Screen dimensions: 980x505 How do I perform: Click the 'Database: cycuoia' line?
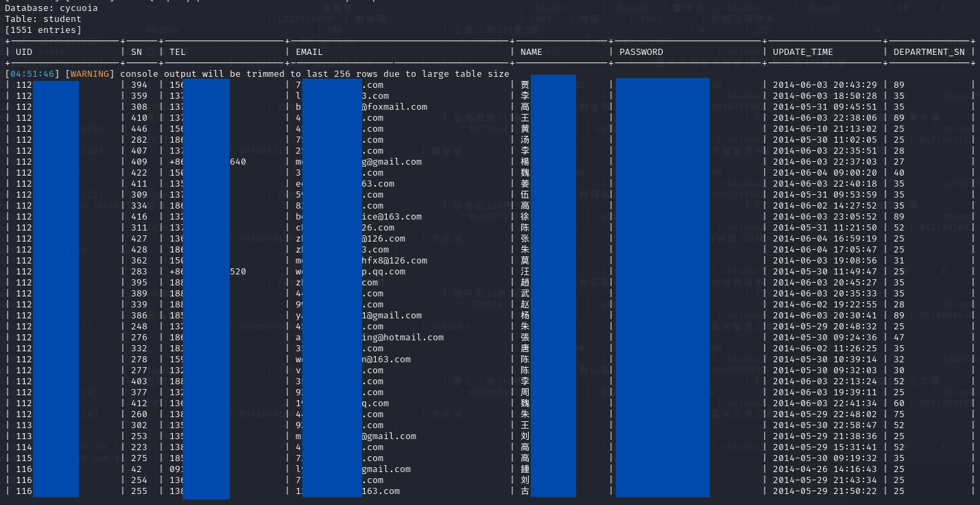[x=51, y=8]
